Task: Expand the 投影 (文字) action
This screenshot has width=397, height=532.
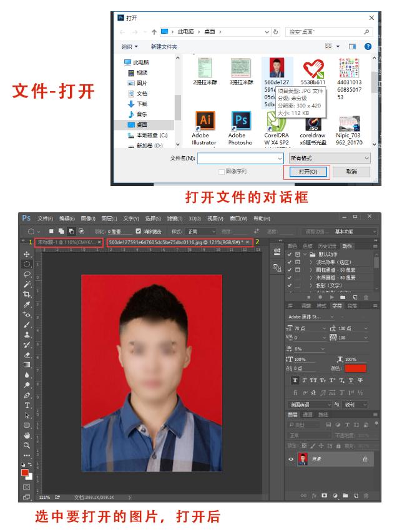Action: tap(311, 285)
